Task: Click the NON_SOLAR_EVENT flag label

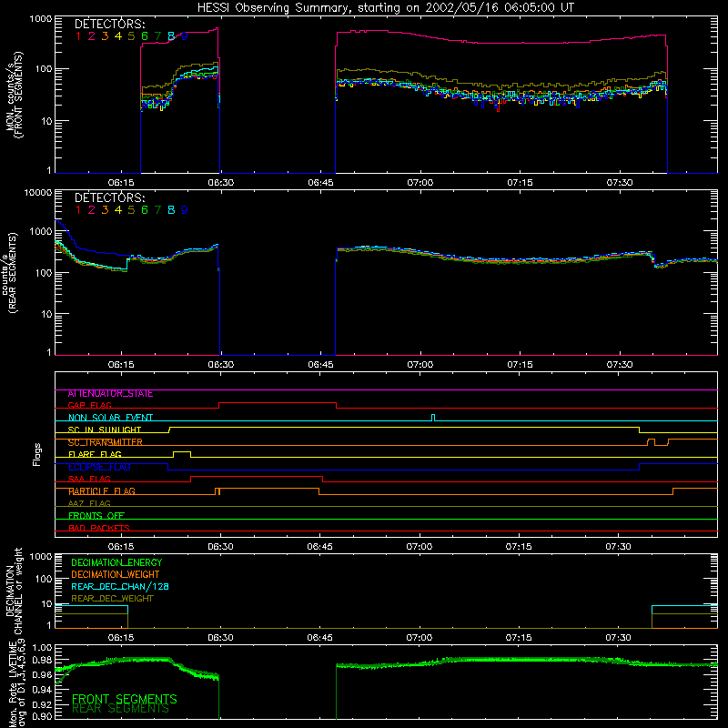Action: [x=110, y=418]
